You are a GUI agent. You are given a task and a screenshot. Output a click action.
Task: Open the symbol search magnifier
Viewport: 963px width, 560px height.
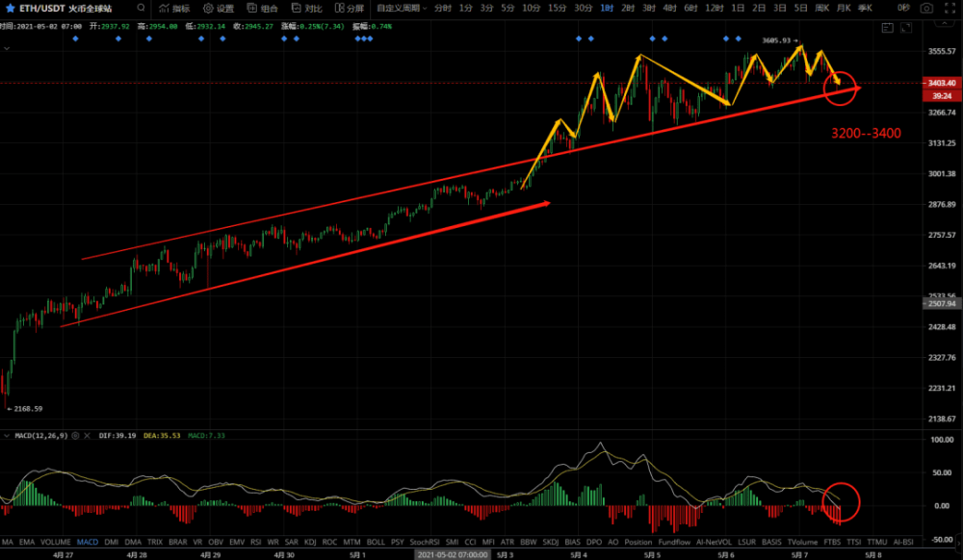coord(142,8)
